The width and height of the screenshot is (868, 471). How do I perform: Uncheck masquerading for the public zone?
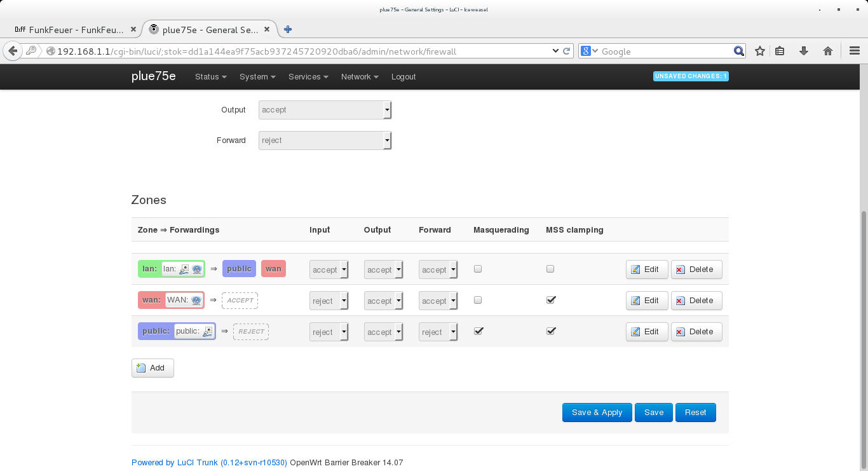click(x=478, y=331)
